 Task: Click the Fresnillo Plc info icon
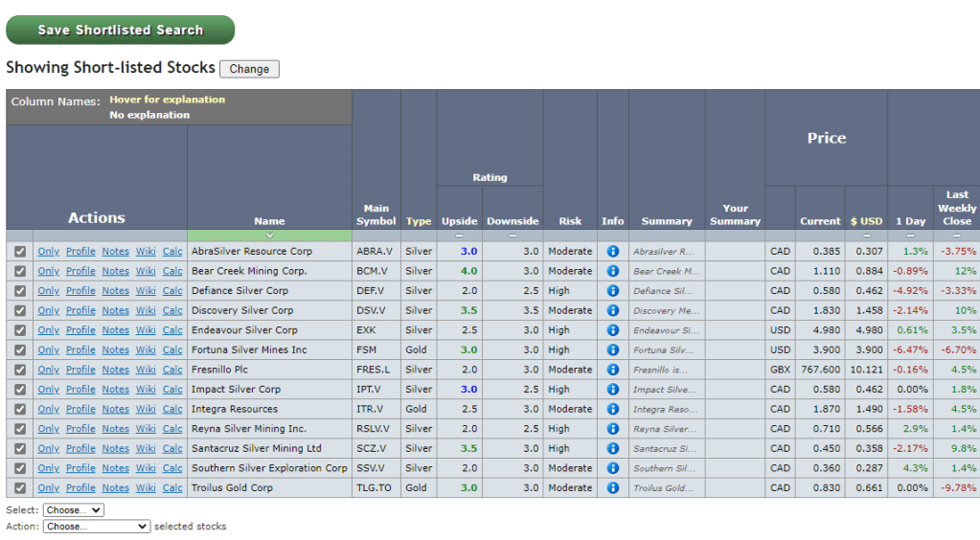pos(613,370)
